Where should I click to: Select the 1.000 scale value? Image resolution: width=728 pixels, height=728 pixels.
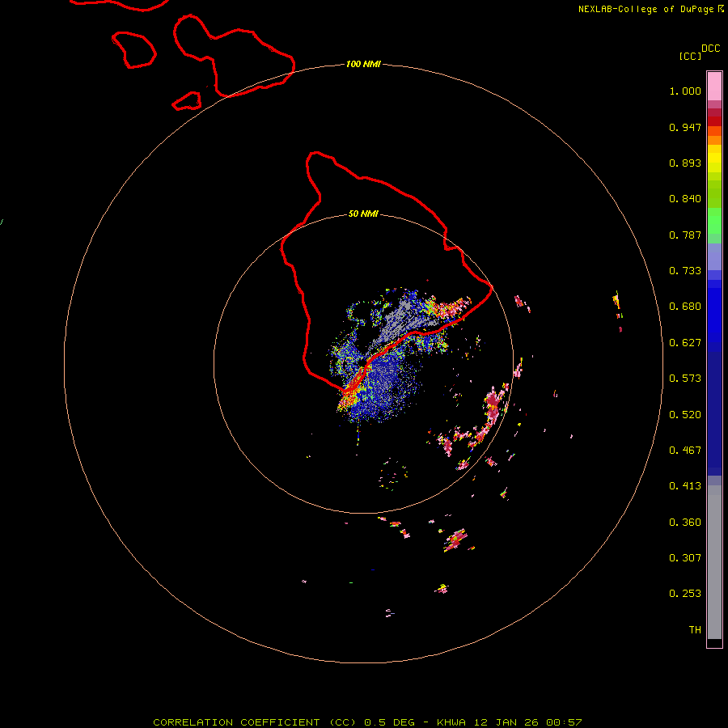tap(685, 91)
